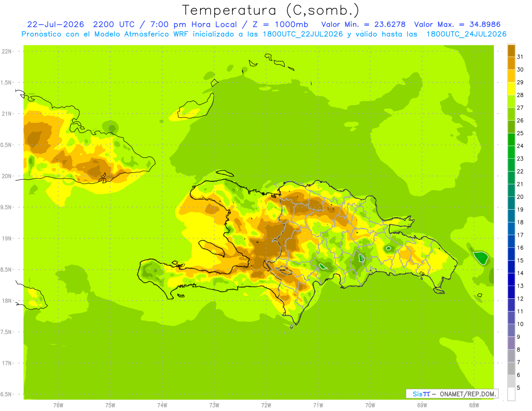Pick legend color band between 27 and 28
Viewport: 532px width, 411px height.
[x=511, y=101]
